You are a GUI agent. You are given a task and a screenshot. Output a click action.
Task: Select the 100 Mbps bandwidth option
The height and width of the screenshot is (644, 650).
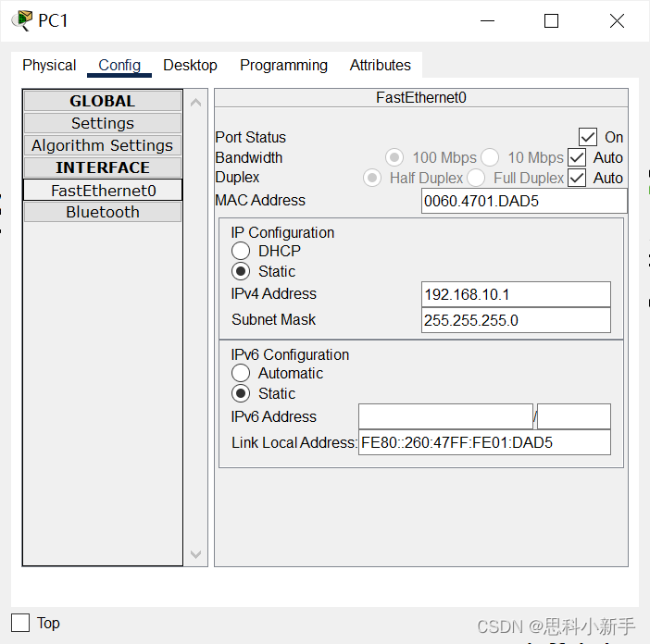point(394,157)
